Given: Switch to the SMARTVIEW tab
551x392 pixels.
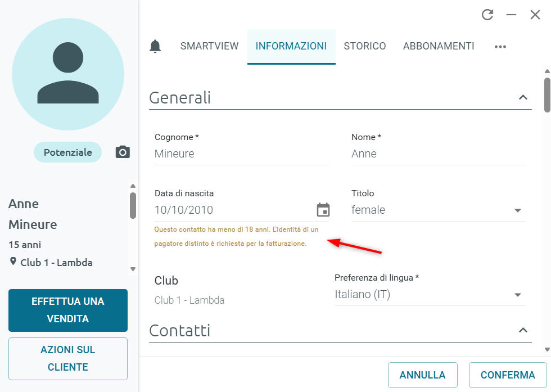Looking at the screenshot, I should [209, 46].
